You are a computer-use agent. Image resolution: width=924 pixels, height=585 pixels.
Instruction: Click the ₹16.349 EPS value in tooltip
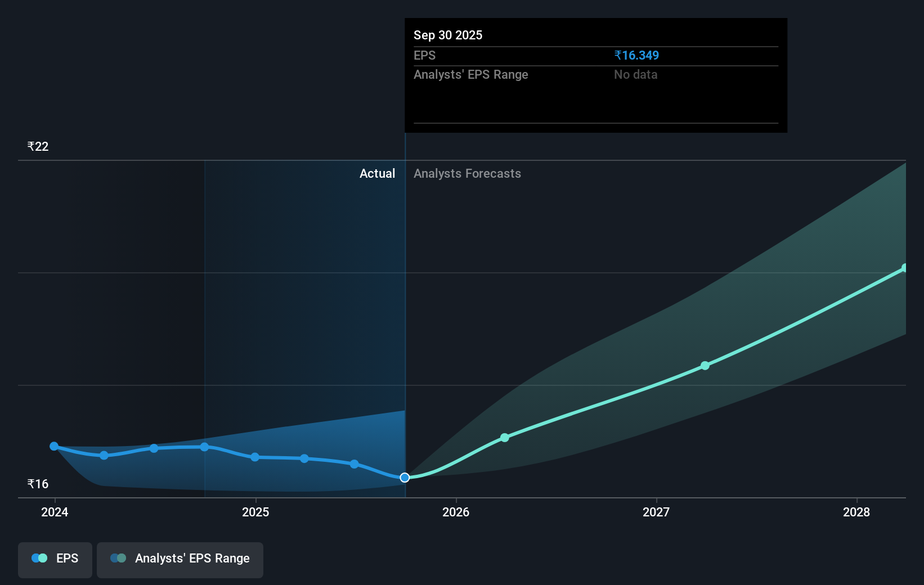(636, 56)
